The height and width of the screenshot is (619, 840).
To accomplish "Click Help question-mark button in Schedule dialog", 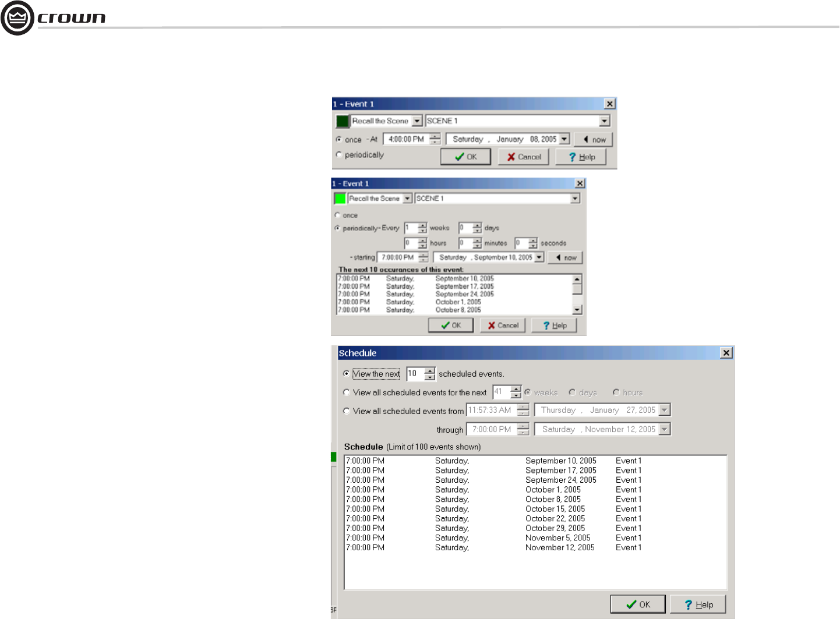I will pyautogui.click(x=698, y=604).
